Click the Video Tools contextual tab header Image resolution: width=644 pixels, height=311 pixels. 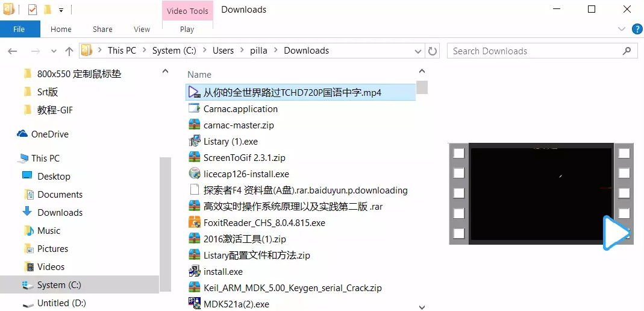point(188,11)
